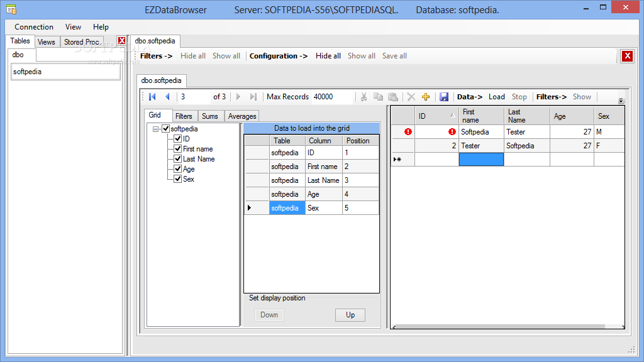Click Hide all next to Filters
Image resolution: width=644 pixels, height=362 pixels.
click(193, 56)
